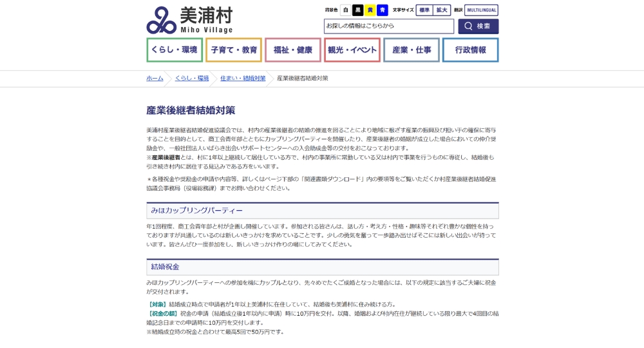Open the MULTILINGUAL translation option
This screenshot has width=644, height=348.
coord(481,10)
